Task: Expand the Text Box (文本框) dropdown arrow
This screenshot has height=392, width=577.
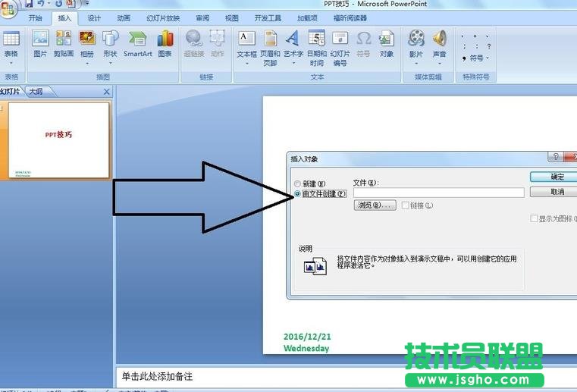Action: (x=246, y=63)
